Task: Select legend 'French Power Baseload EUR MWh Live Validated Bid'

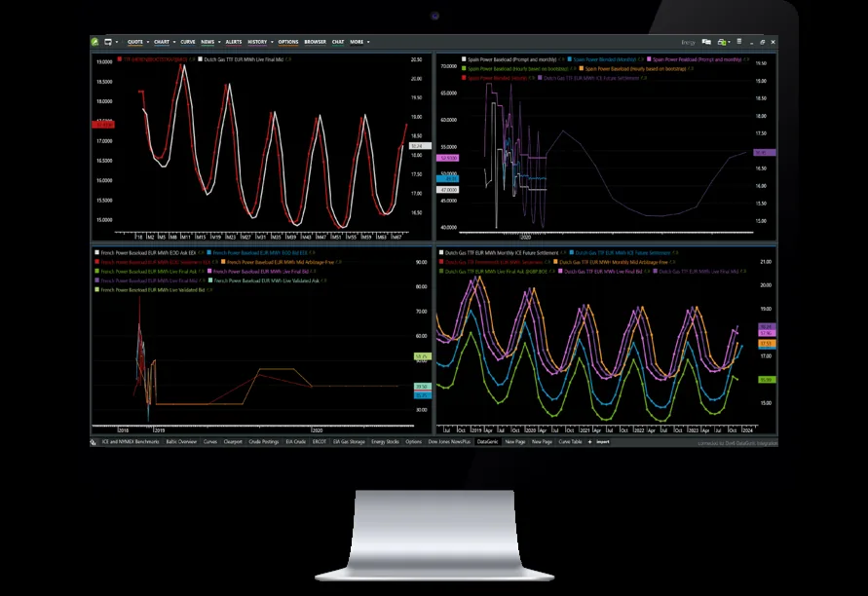Action: (153, 289)
